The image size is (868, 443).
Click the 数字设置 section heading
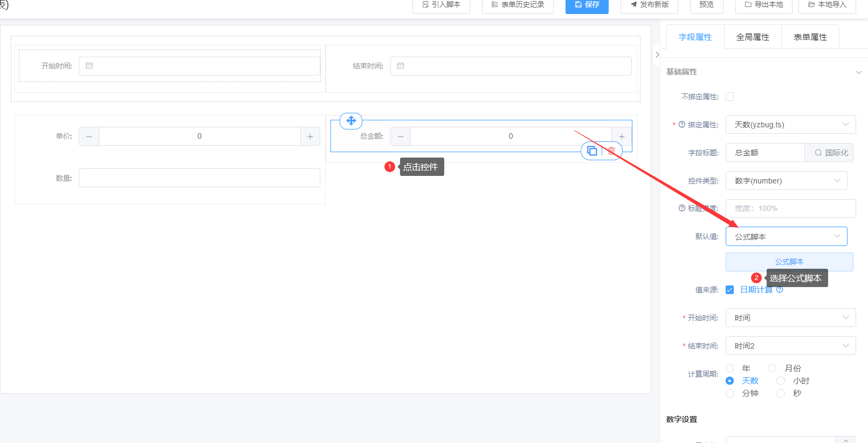coord(681,419)
